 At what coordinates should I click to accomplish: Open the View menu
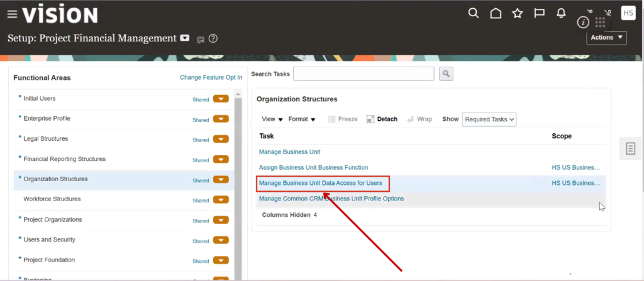click(272, 119)
